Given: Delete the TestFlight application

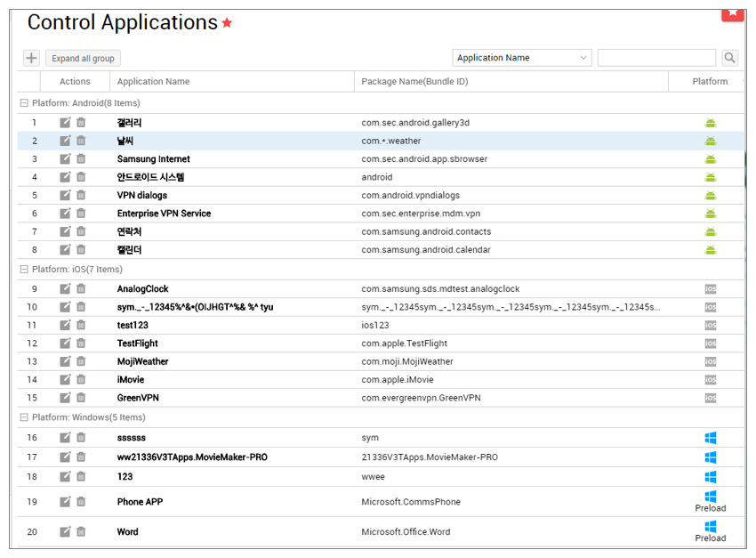Looking at the screenshot, I should pos(81,343).
